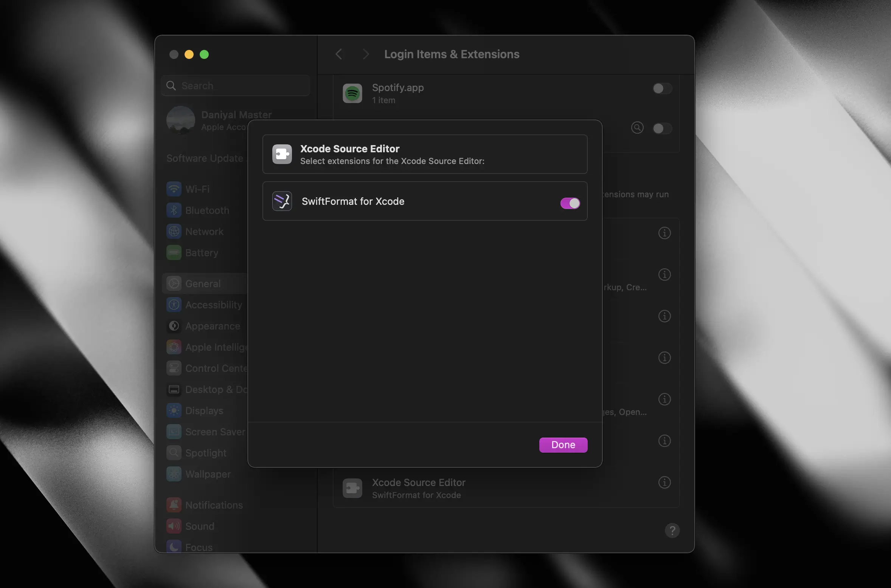The width and height of the screenshot is (891, 588).
Task: Open info for Xcode Source Editor row
Action: [664, 483]
